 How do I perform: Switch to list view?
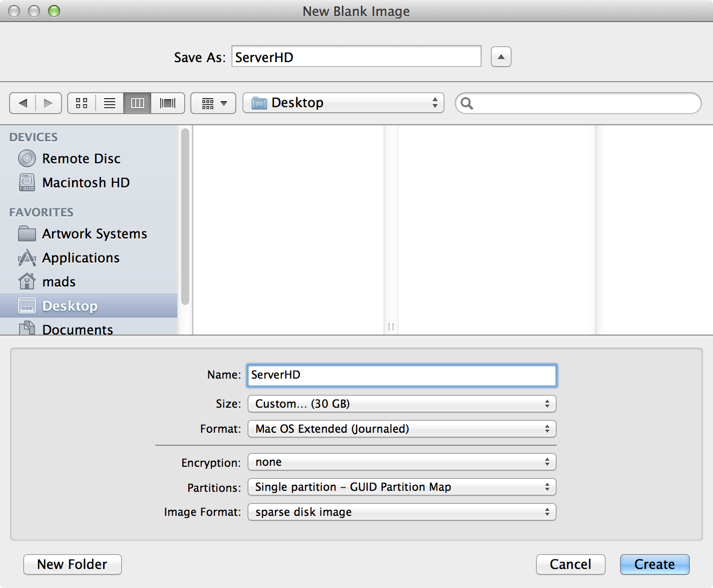tap(109, 103)
